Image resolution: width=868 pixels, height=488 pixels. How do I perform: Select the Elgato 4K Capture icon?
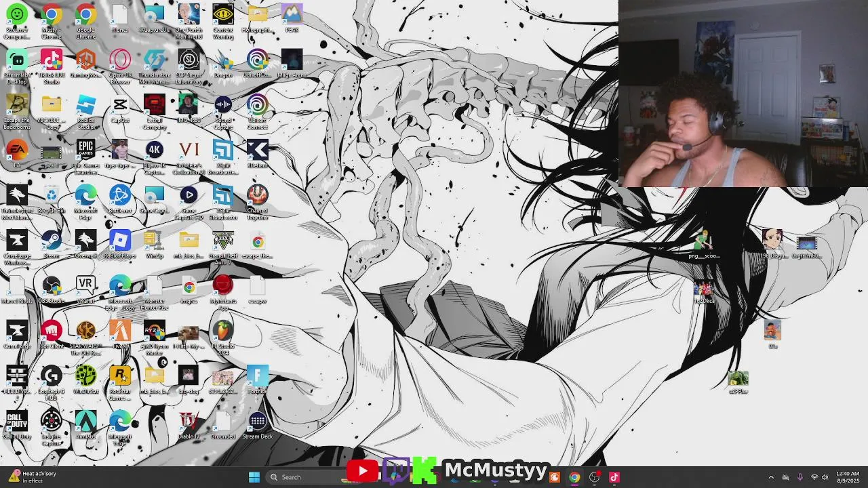pos(154,157)
